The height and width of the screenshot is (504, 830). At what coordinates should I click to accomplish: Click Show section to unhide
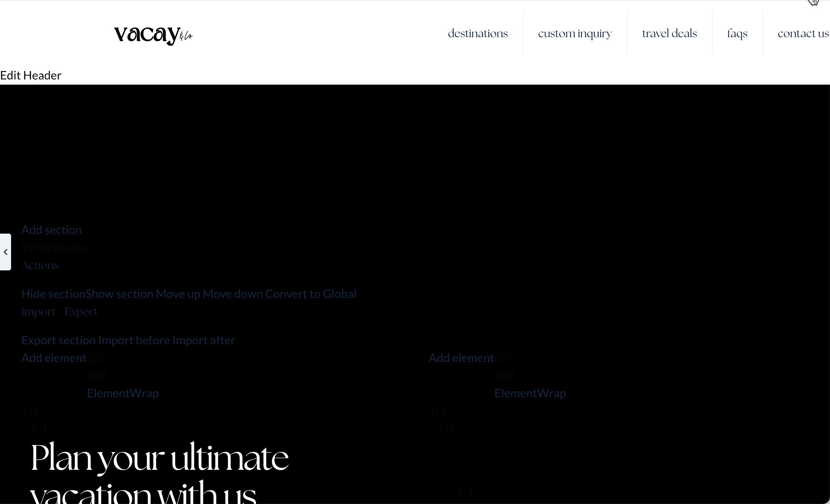pyautogui.click(x=119, y=294)
